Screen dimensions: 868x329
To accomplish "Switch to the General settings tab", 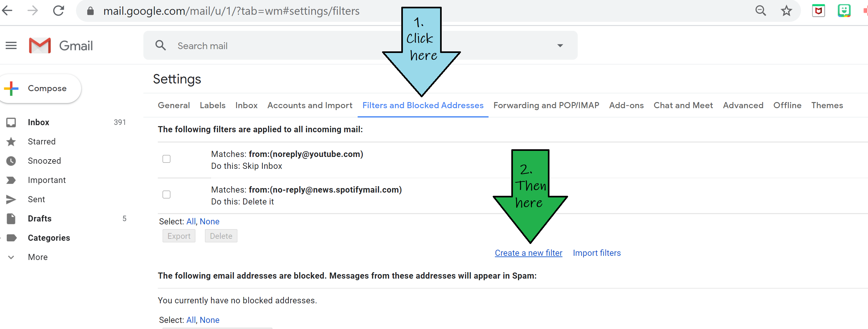I will click(x=174, y=105).
